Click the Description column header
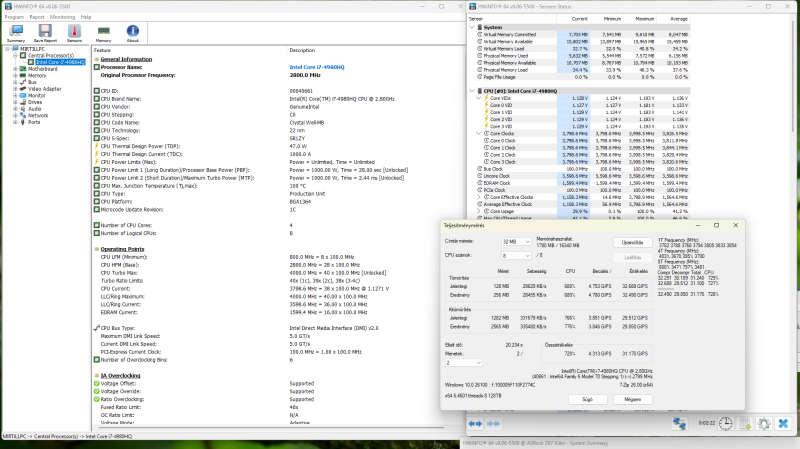 pos(302,51)
